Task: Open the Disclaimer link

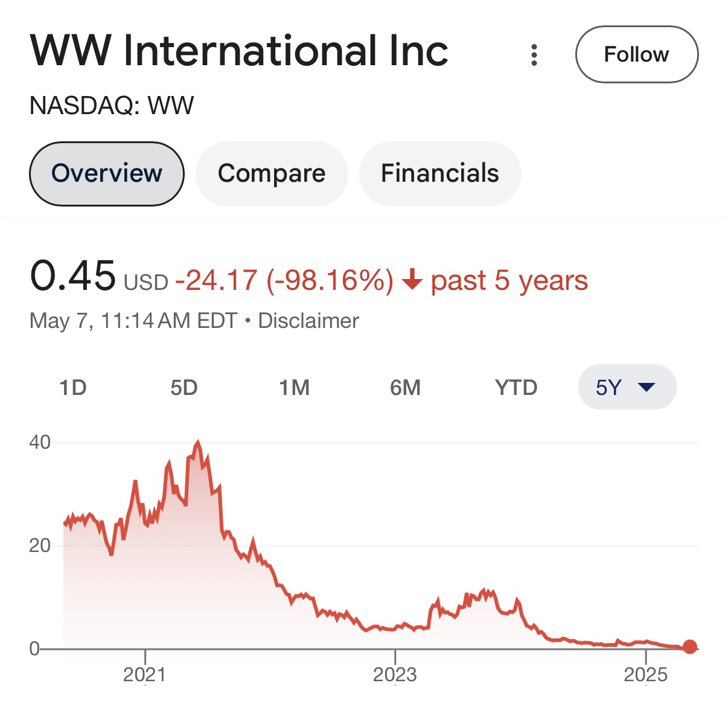Action: coord(308,321)
